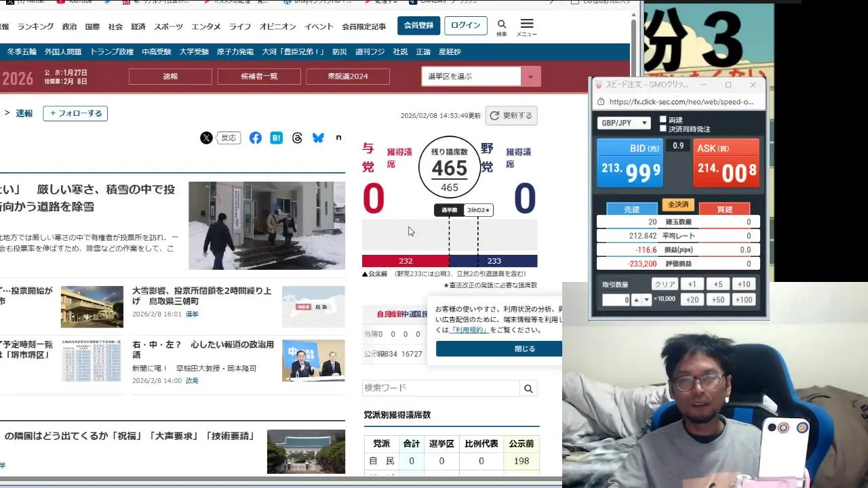The width and height of the screenshot is (868, 488).
Task: Click the 反応 reactions label
Action: click(229, 138)
